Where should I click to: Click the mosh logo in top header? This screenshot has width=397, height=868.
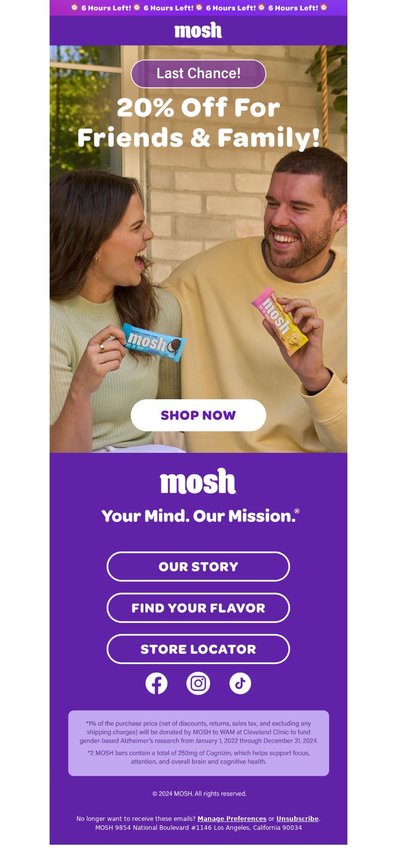198,30
